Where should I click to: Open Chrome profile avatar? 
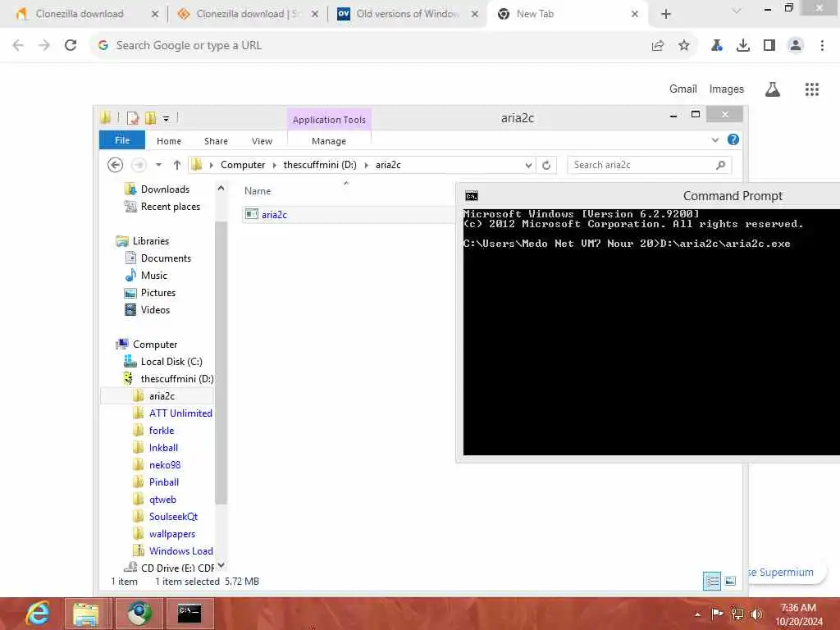click(x=796, y=46)
